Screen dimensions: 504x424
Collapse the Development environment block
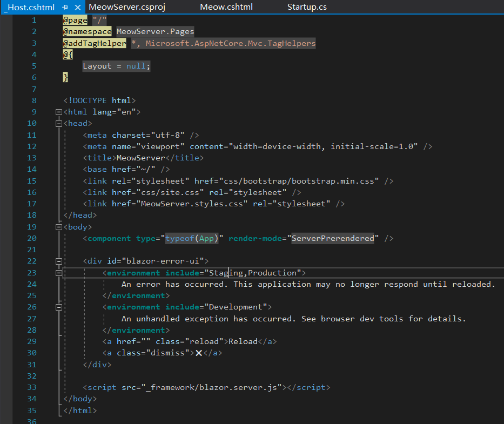point(59,307)
